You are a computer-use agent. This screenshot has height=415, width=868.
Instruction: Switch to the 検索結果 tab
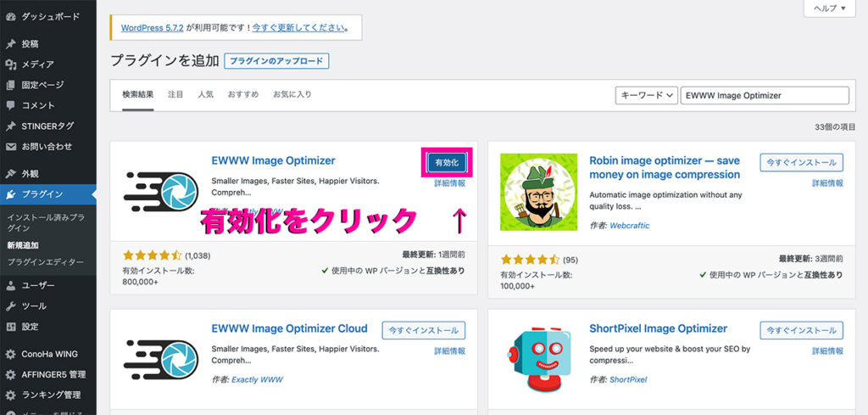(138, 95)
